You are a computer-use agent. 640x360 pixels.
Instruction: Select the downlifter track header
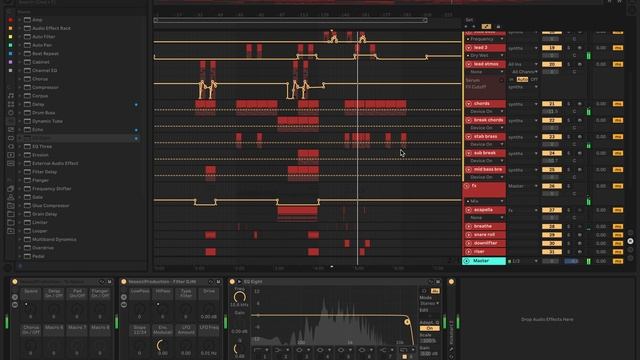tap(485, 243)
